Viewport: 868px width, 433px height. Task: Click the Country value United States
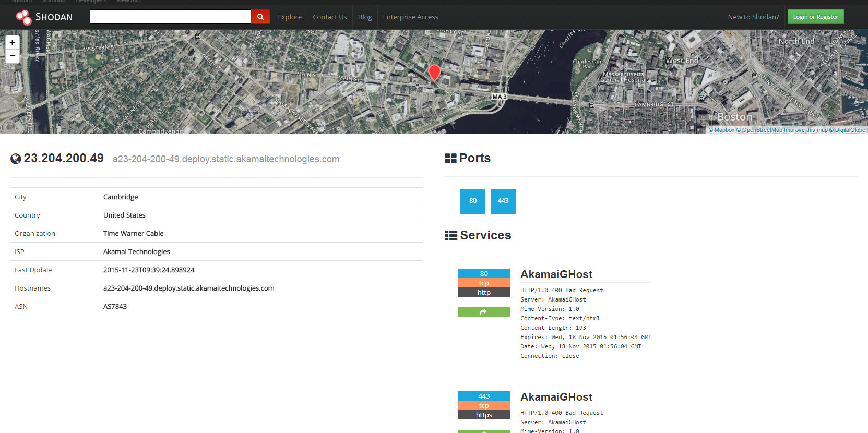124,215
